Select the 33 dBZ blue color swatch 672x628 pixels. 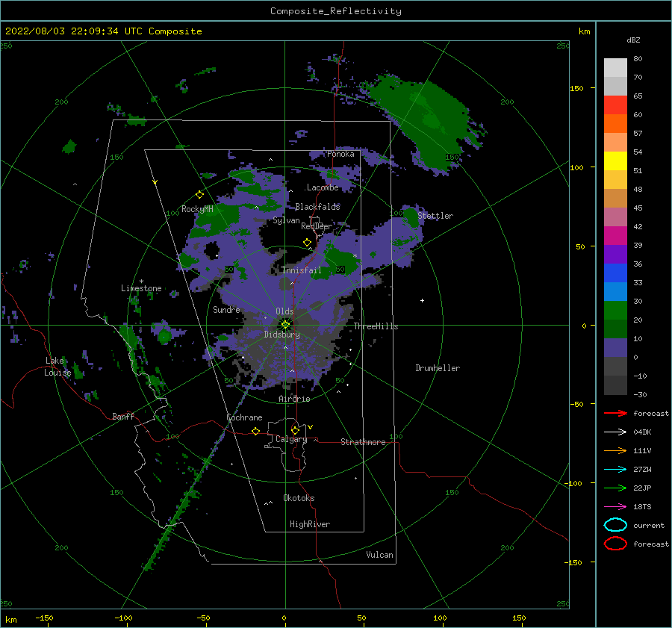point(615,273)
